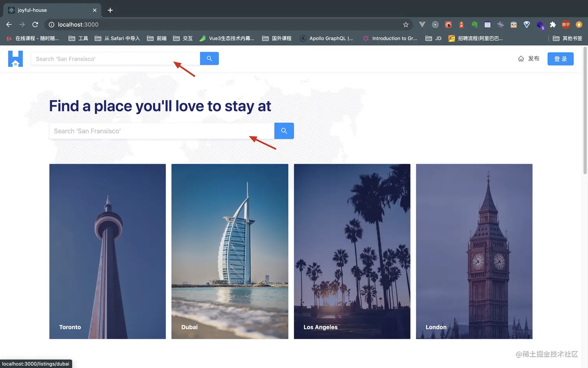The height and width of the screenshot is (368, 588).
Task: Click the 鹏宇 profile avatar
Action: (x=566, y=25)
